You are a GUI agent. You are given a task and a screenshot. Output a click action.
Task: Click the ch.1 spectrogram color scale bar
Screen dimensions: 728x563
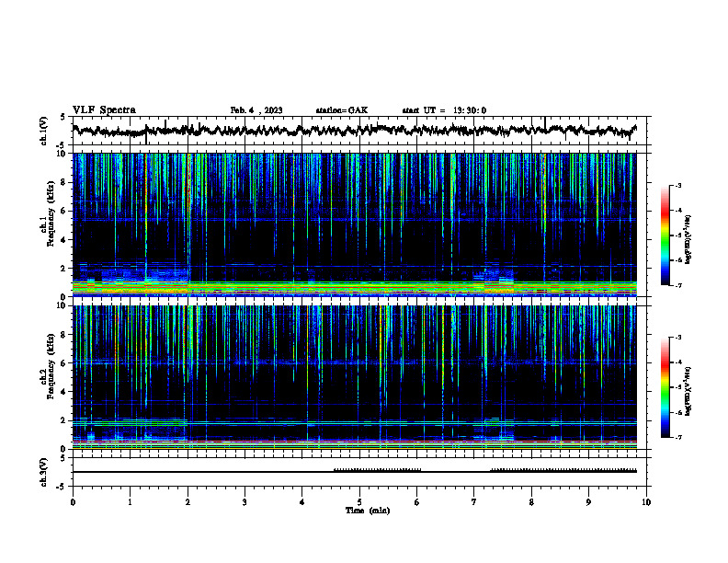[x=665, y=236]
